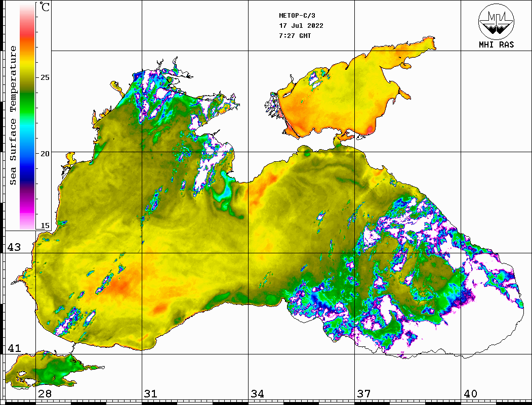The image size is (532, 405).
Task: Click longitude label 34
Action: [x=258, y=393]
